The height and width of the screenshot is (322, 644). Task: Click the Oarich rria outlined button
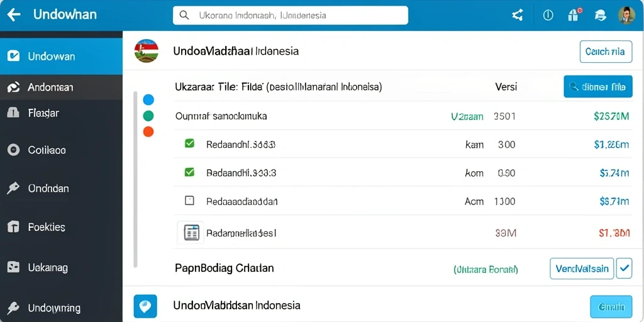606,52
